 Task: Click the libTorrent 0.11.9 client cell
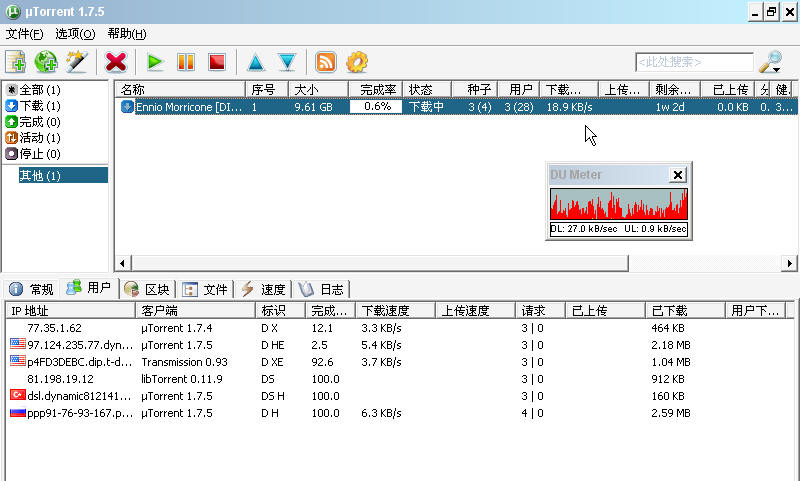[x=182, y=379]
